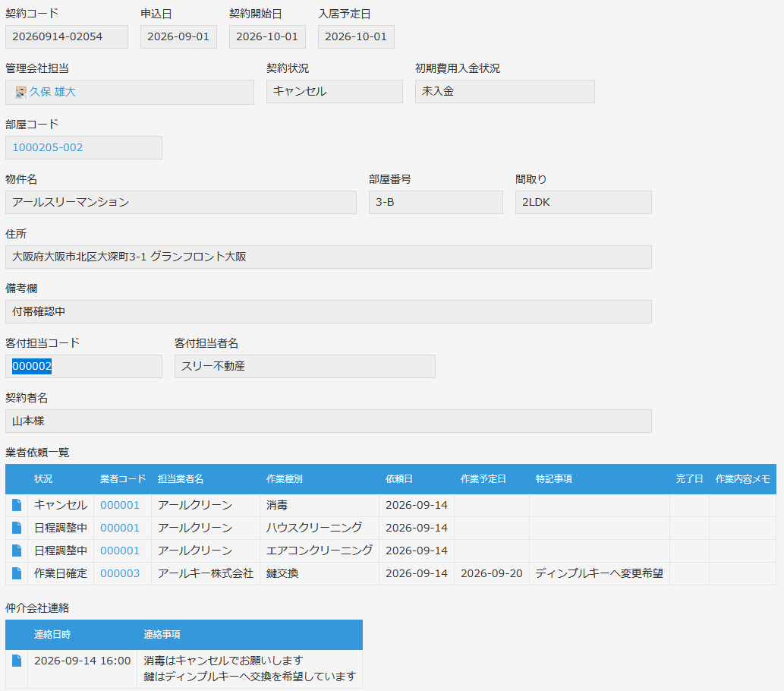Image resolution: width=784 pixels, height=691 pixels.
Task: Open room code link 1000205-002
Action: [x=48, y=147]
